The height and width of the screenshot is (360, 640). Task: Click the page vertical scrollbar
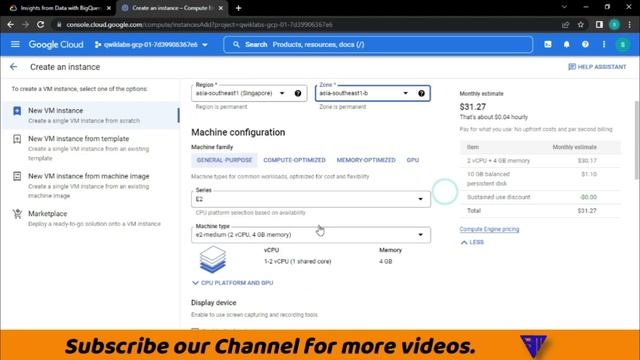pos(637,140)
